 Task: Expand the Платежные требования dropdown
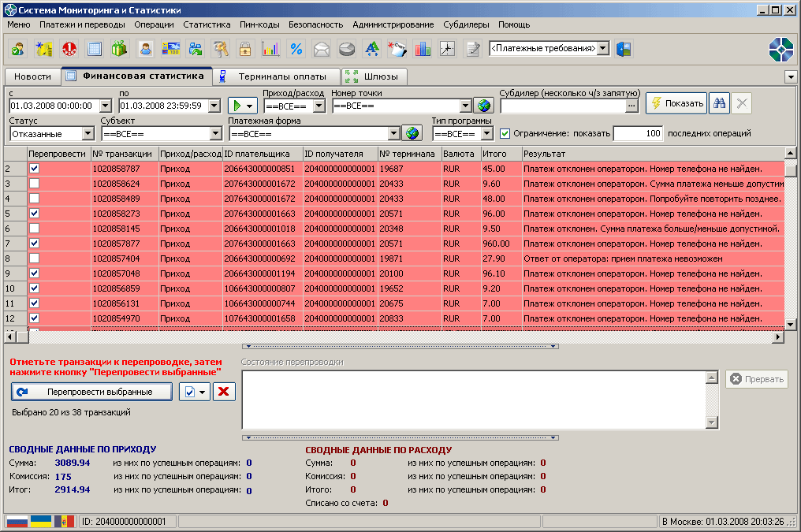click(x=603, y=49)
